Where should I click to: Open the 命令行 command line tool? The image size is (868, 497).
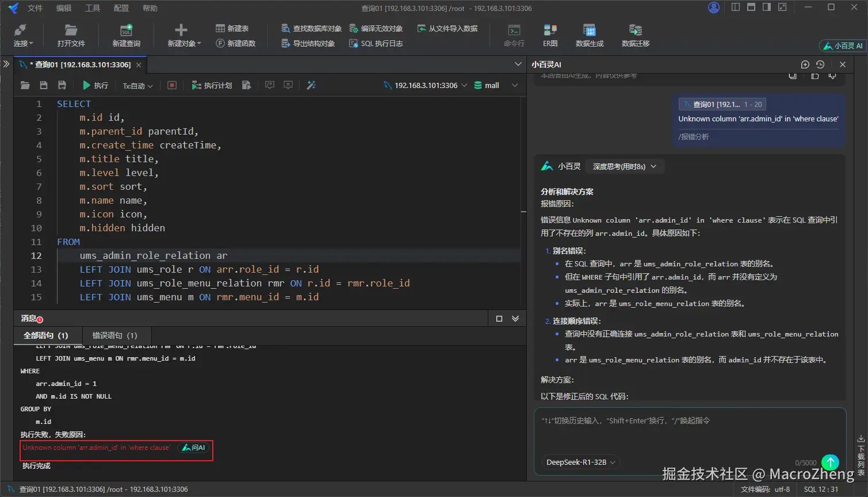[514, 35]
